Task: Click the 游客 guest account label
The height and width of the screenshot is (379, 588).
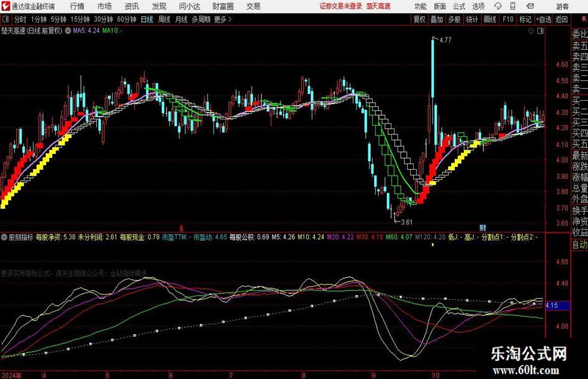Action: (x=562, y=6)
